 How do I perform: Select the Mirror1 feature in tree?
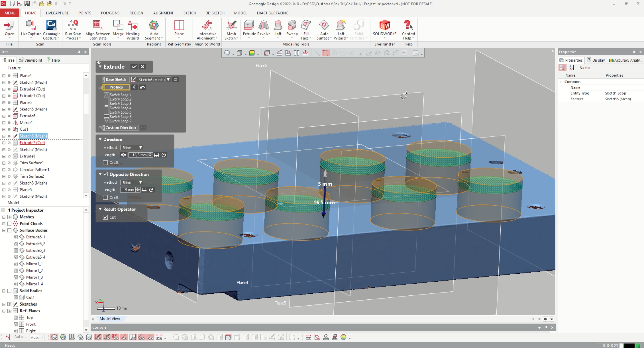pos(26,123)
